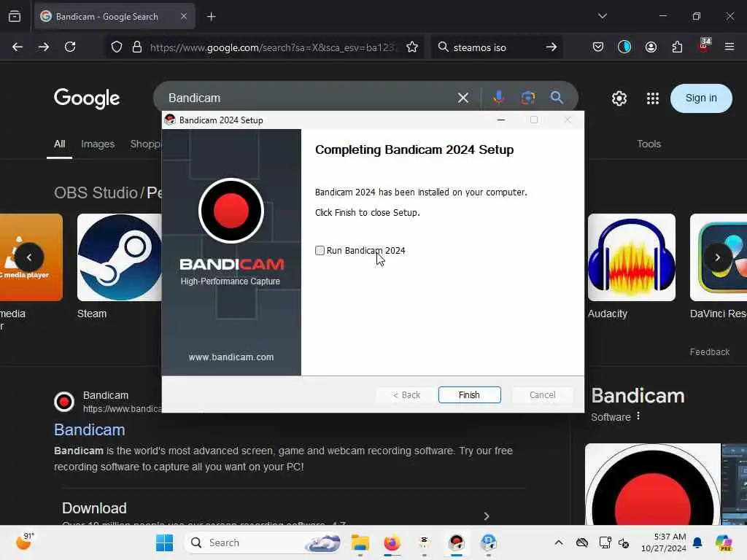
Task: Click Finish in Bandicam Setup
Action: (469, 394)
